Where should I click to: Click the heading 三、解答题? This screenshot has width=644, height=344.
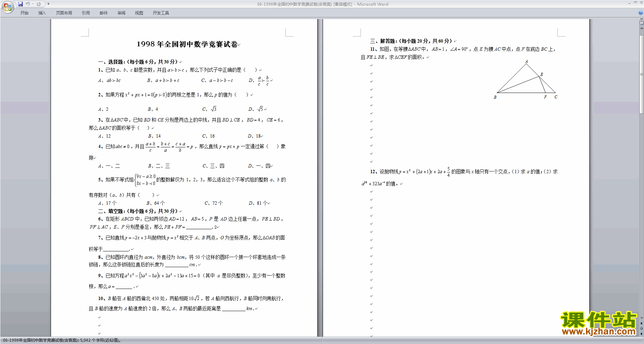pyautogui.click(x=411, y=41)
